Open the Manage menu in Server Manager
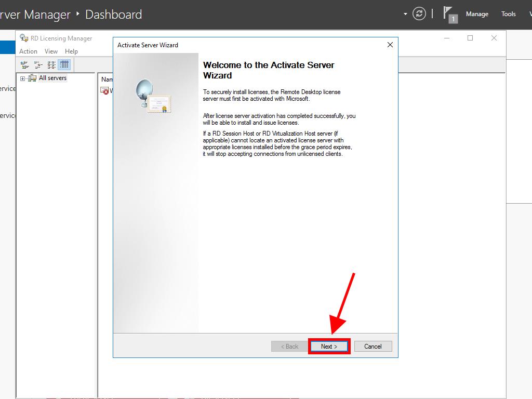This screenshot has height=399, width=532. click(476, 14)
